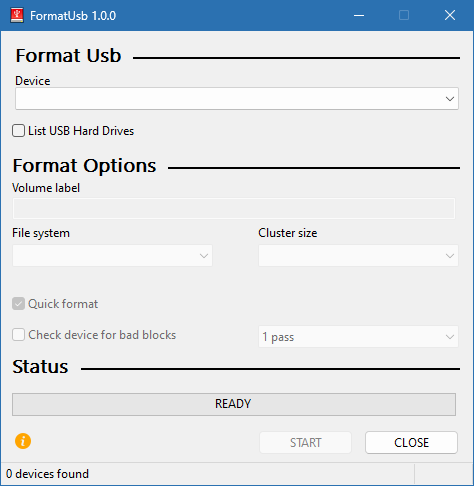
Task: Click the '0 devices found' status text
Action: point(47,474)
